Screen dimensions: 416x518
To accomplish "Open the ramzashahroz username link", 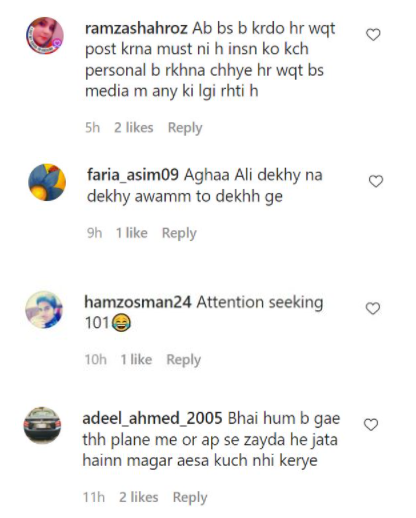I will point(136,29).
